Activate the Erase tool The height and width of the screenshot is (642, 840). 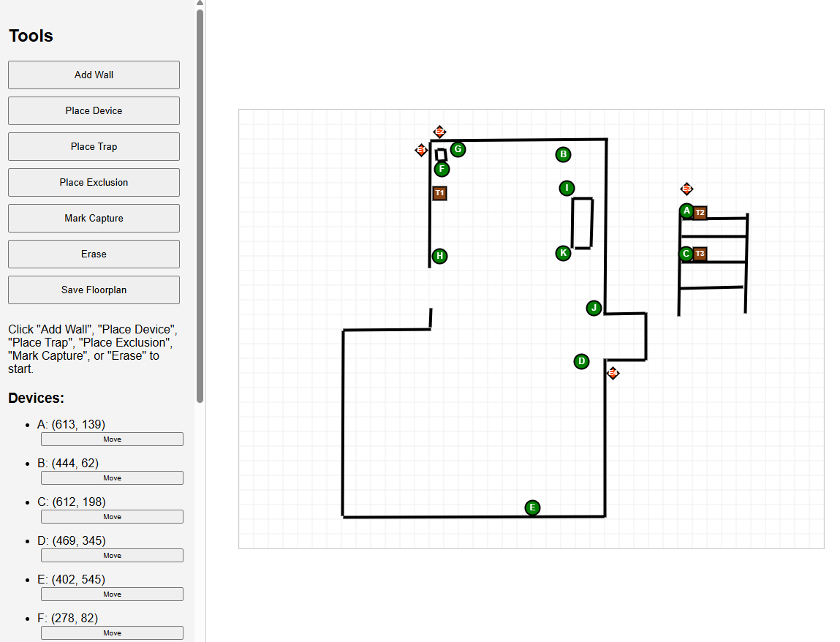point(94,254)
